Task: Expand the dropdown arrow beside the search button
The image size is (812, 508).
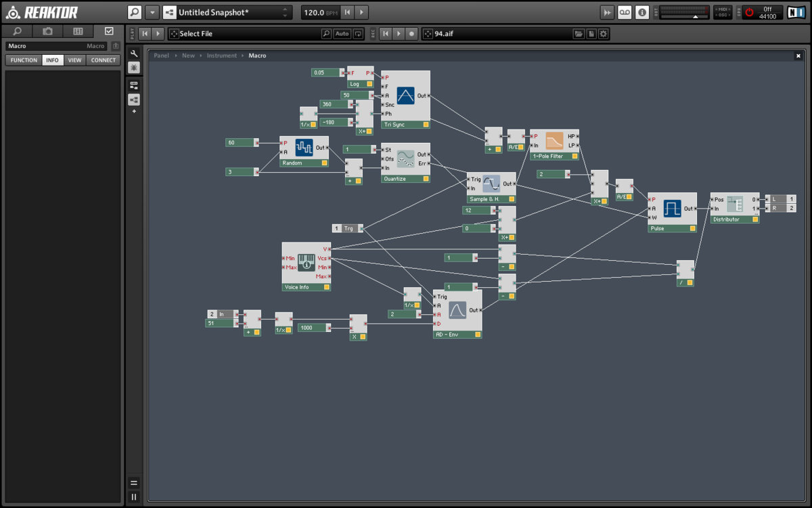Action: pyautogui.click(x=152, y=12)
